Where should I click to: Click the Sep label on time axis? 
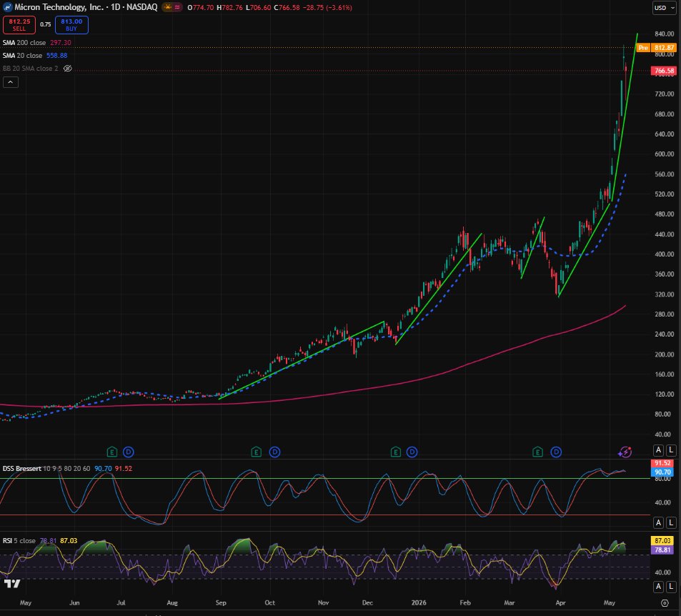click(x=221, y=602)
